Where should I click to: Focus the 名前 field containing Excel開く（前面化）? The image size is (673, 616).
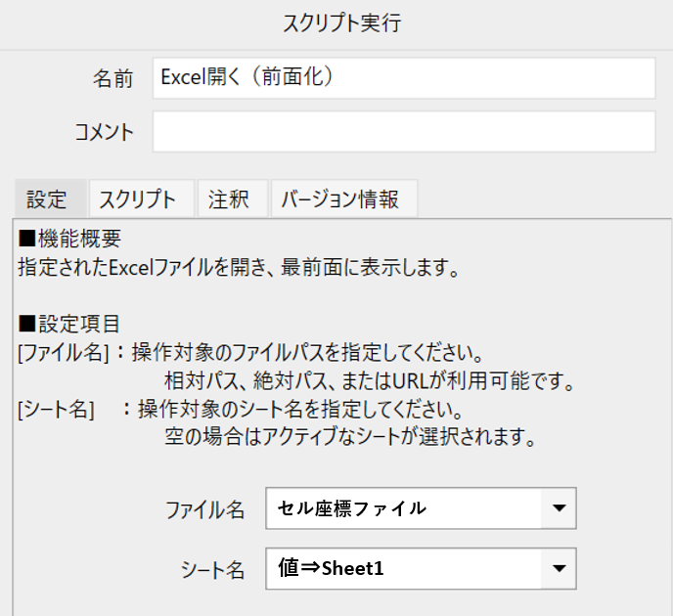point(404,78)
